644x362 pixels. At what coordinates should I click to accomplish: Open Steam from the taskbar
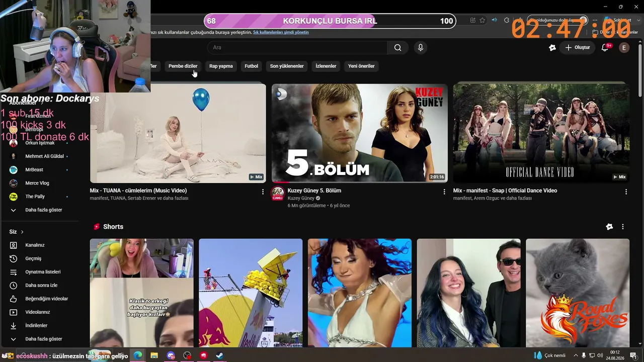click(x=220, y=355)
